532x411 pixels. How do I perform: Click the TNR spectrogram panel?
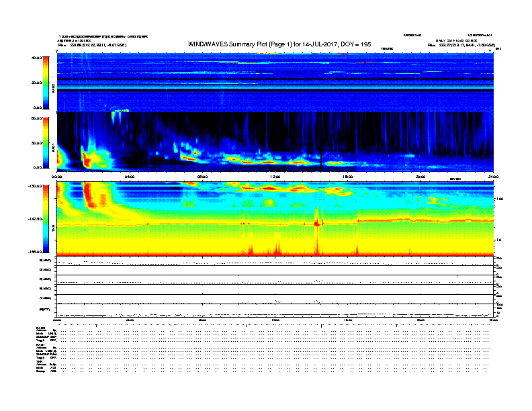tap(275, 219)
